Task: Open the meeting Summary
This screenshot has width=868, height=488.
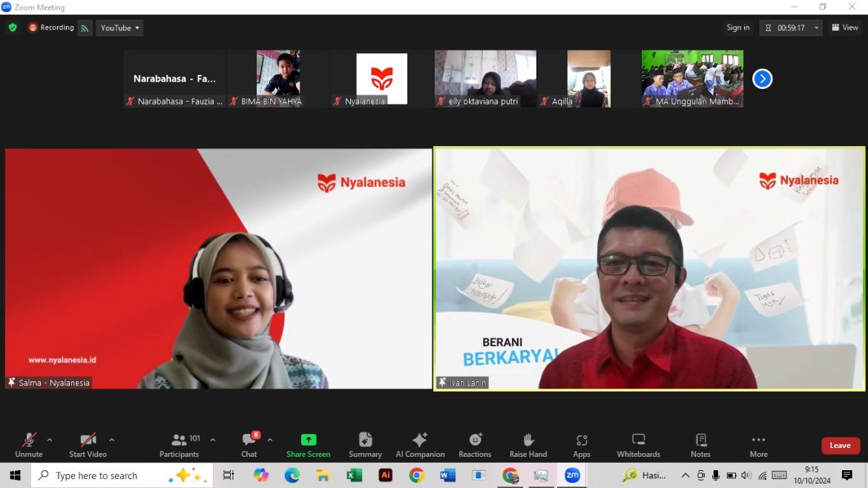Action: click(365, 445)
